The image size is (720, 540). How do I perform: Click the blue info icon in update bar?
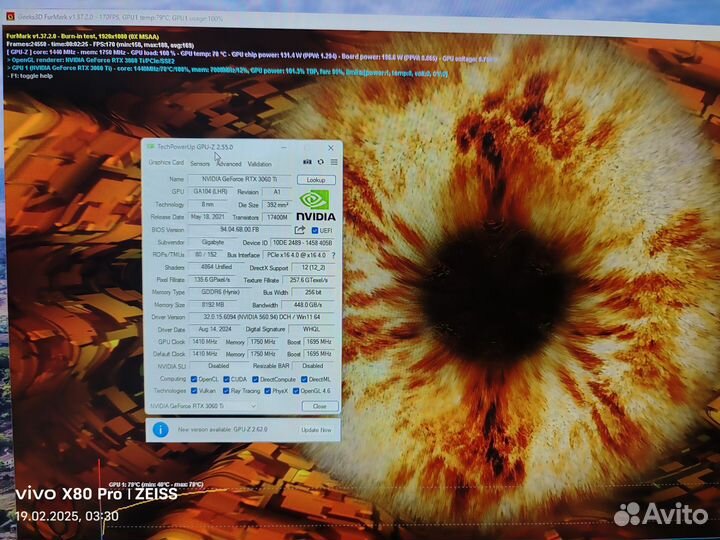160,430
